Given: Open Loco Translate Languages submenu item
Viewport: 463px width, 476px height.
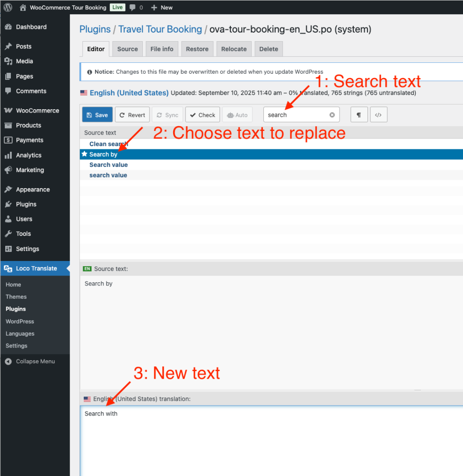Looking at the screenshot, I should [x=20, y=334].
